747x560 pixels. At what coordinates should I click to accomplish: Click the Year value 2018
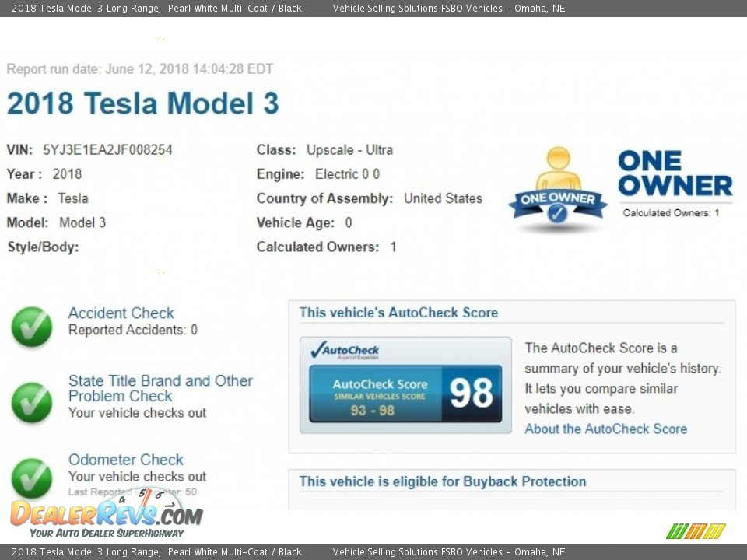pos(67,174)
